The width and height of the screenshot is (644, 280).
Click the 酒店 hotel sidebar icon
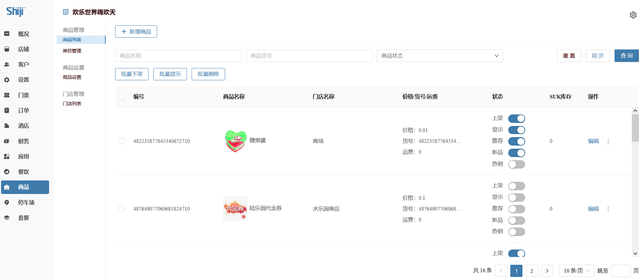click(x=7, y=126)
